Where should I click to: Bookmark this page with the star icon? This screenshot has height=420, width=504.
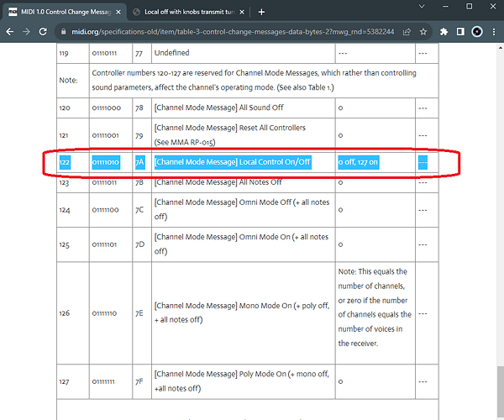[423, 31]
